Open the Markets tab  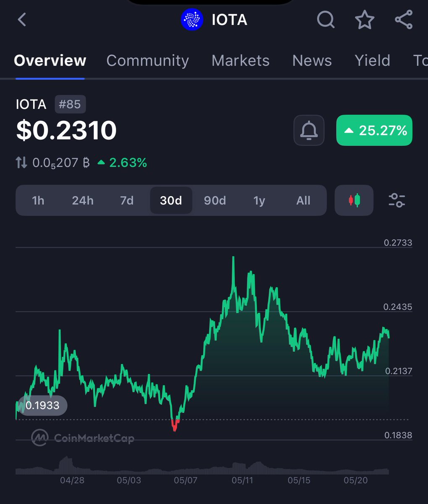click(x=240, y=60)
